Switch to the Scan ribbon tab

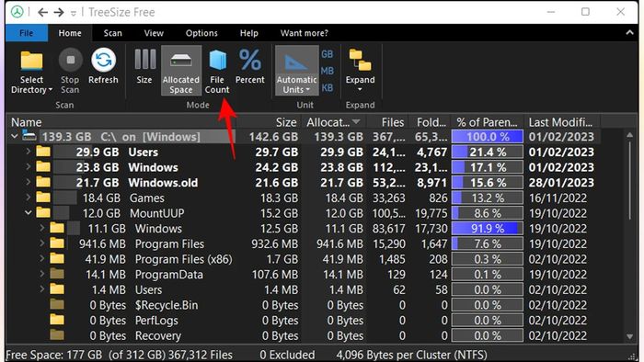112,33
